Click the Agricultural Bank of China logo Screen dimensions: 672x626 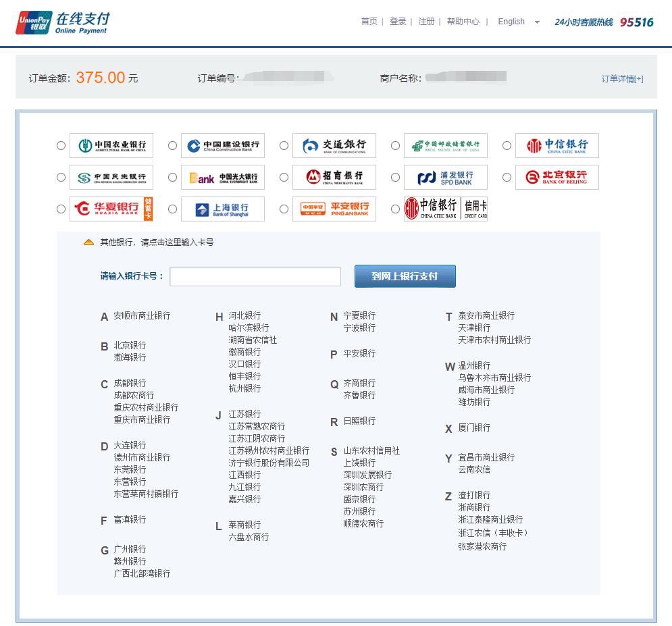111,145
